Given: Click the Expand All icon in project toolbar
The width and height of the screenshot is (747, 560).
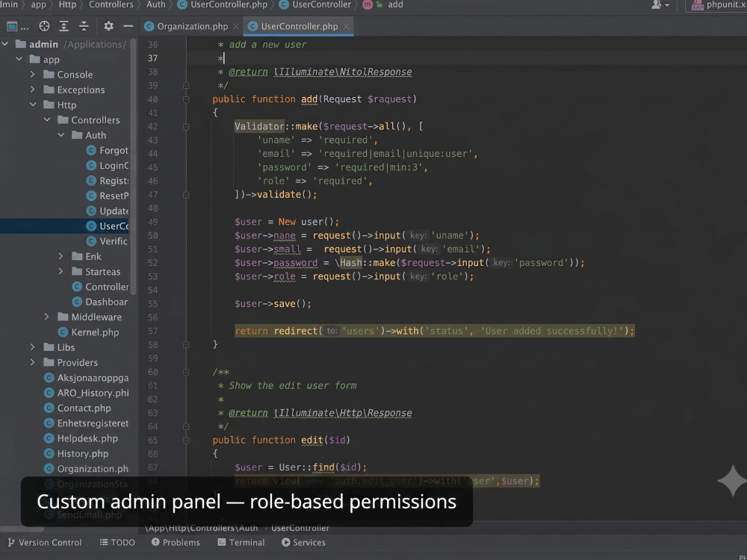Looking at the screenshot, I should pos(63,26).
